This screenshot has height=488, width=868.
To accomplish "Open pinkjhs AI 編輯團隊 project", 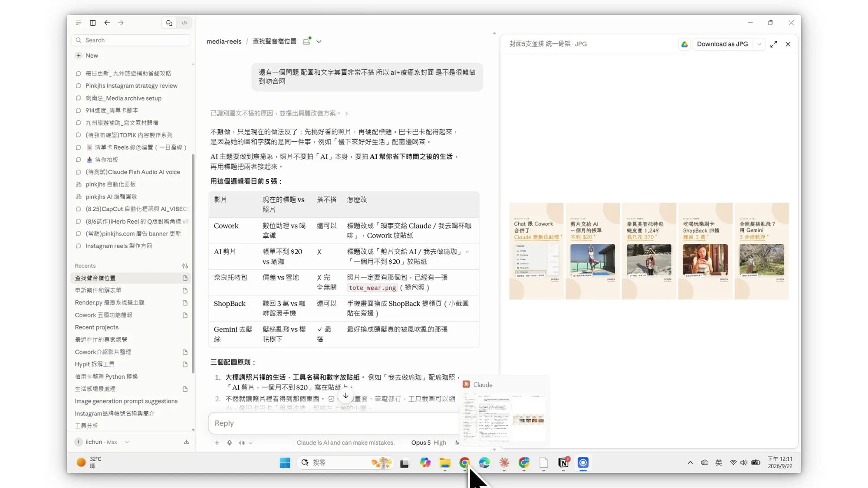I will click(x=111, y=197).
